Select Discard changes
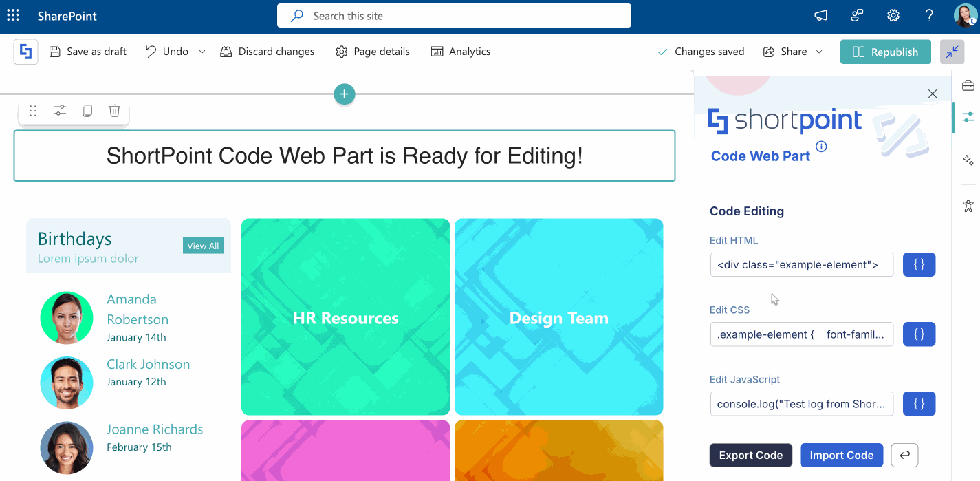 (268, 52)
